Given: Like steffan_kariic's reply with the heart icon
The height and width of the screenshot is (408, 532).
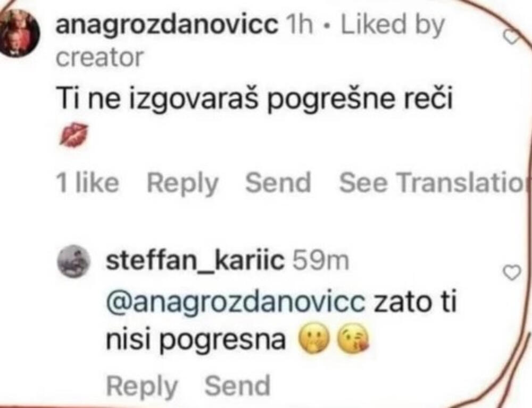Looking at the screenshot, I should 511,273.
